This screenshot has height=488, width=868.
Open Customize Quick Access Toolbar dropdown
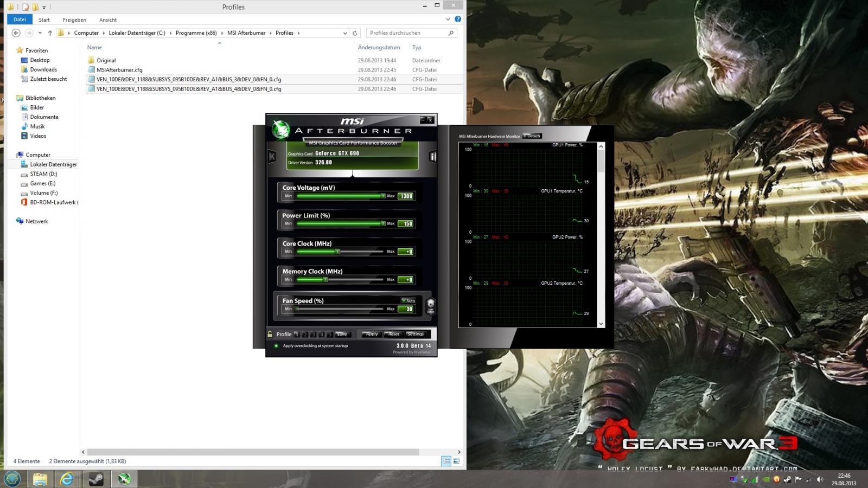click(x=44, y=8)
